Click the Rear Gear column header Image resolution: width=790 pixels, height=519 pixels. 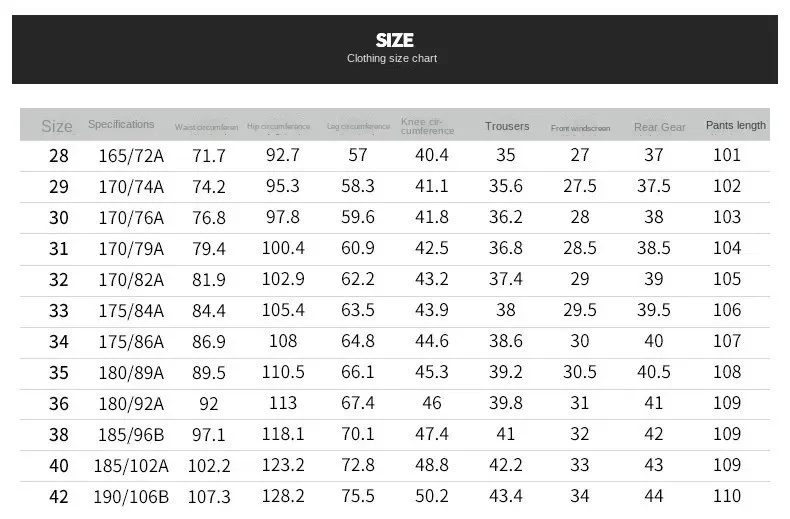660,127
